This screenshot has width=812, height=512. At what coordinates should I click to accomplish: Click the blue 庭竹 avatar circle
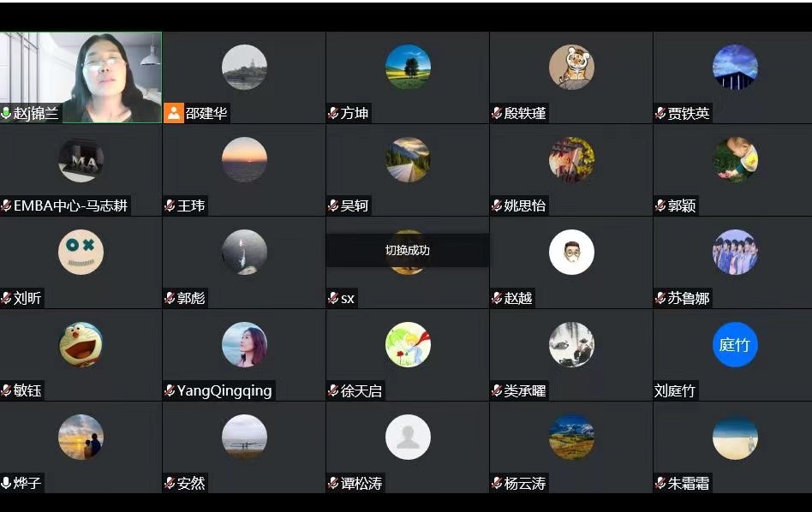[x=735, y=344]
